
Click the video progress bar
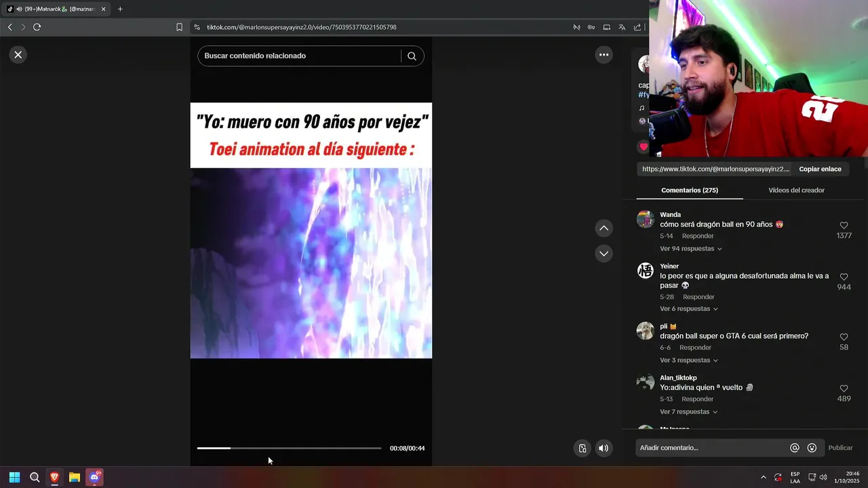[x=290, y=448]
